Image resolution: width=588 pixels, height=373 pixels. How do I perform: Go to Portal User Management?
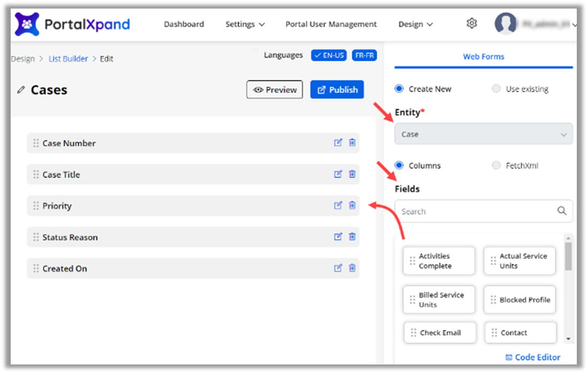click(x=331, y=24)
